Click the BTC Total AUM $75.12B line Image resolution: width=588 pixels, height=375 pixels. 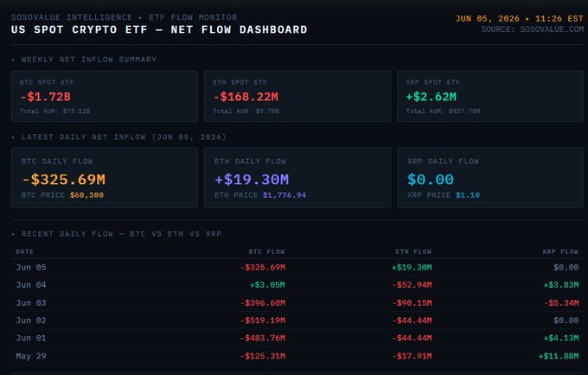55,111
